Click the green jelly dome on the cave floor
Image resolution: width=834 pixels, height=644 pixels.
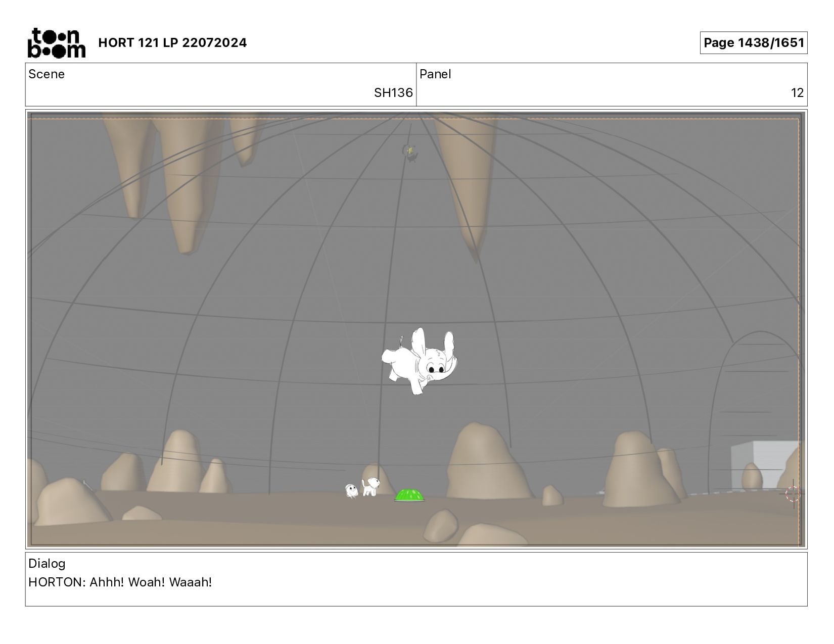pyautogui.click(x=409, y=495)
